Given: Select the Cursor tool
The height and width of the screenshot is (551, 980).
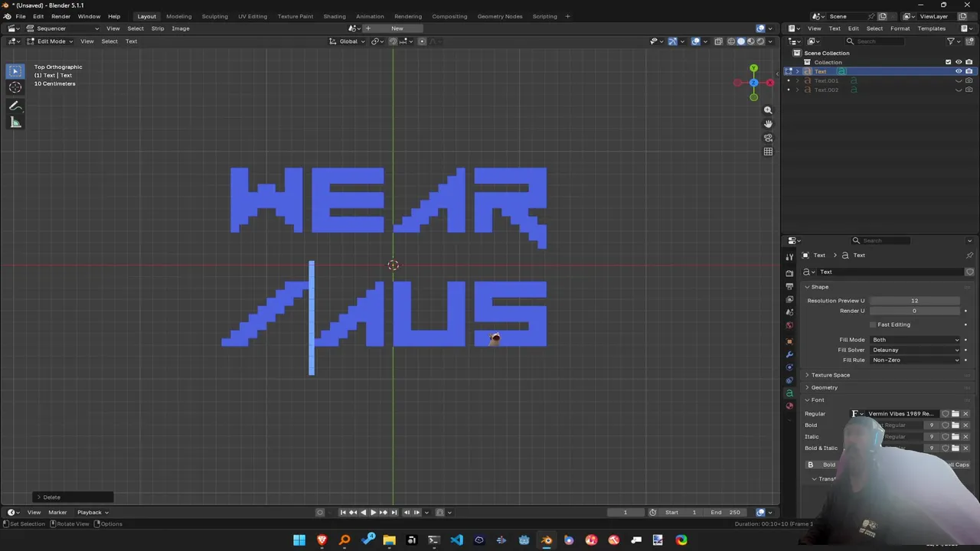Looking at the screenshot, I should 15,87.
